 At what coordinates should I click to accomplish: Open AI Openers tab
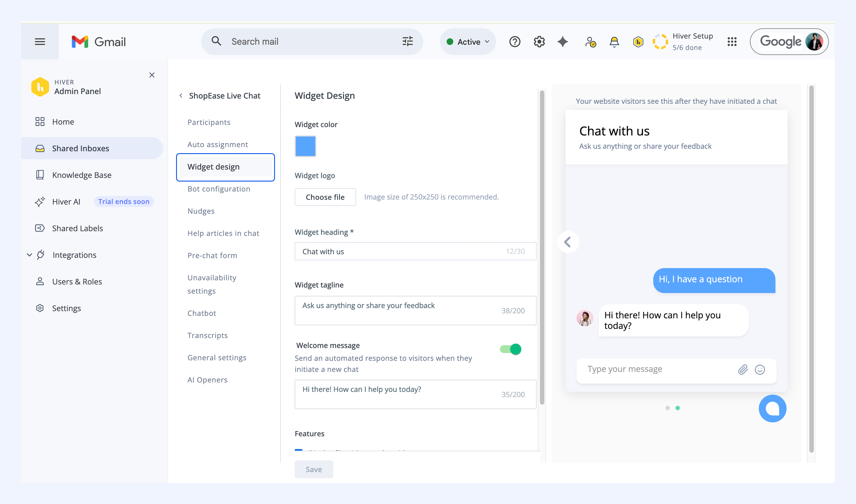(x=207, y=380)
